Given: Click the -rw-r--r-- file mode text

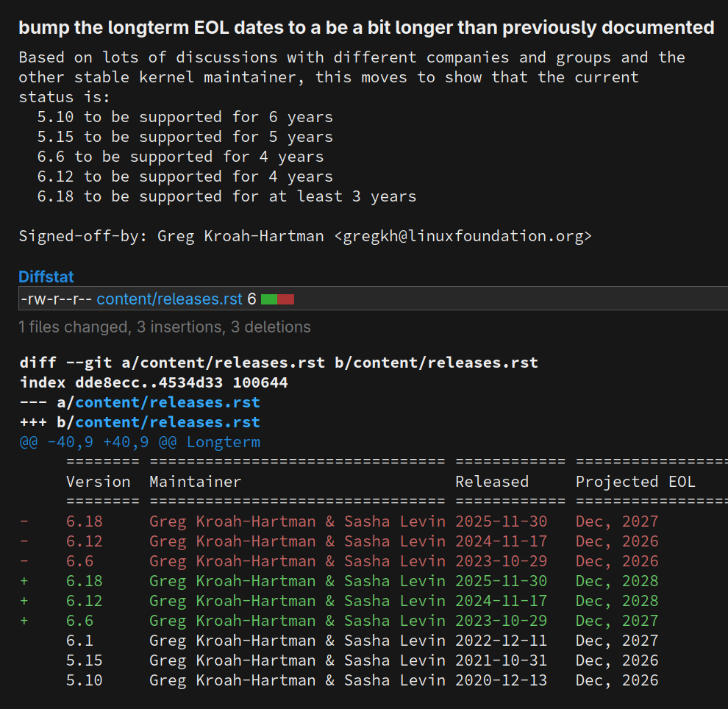Looking at the screenshot, I should pos(56,299).
